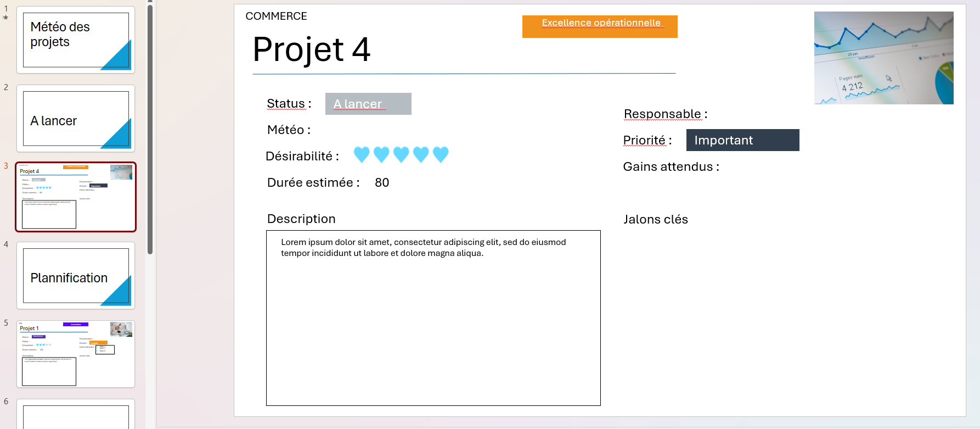Click the slide panel vertical scrollbar thumb
This screenshot has width=980, height=429.
150,129
